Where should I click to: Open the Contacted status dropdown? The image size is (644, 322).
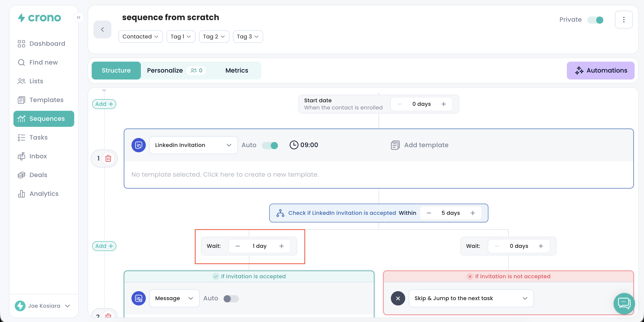click(140, 36)
